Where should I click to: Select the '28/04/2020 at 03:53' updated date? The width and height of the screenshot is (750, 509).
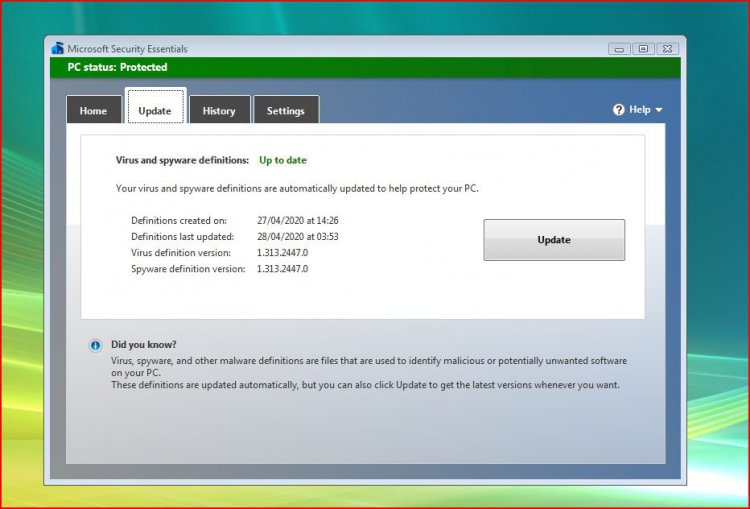pyautogui.click(x=298, y=236)
